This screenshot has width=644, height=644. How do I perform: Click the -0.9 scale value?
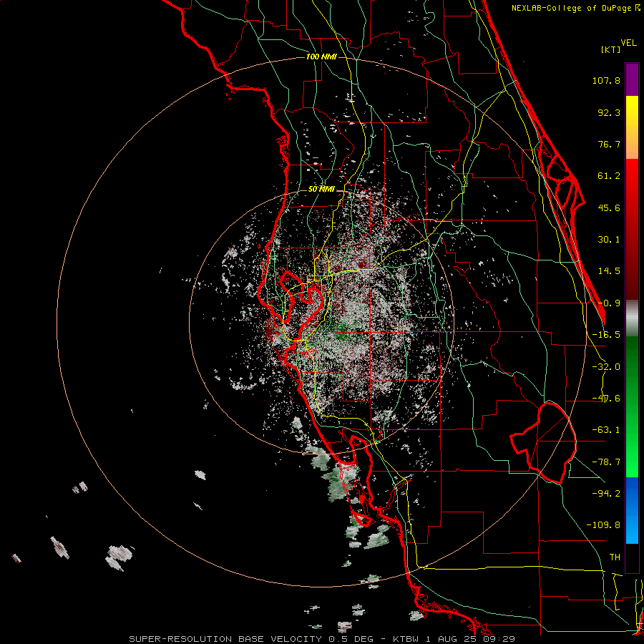coord(609,303)
